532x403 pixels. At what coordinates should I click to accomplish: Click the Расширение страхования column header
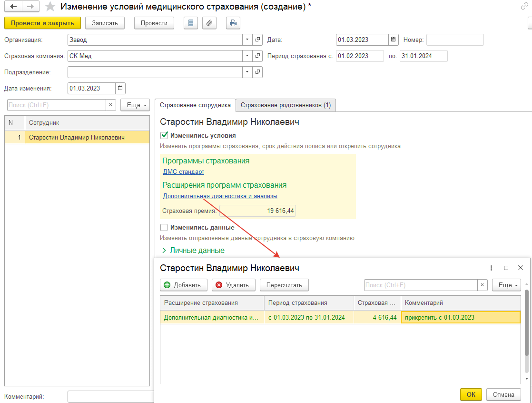coord(212,303)
